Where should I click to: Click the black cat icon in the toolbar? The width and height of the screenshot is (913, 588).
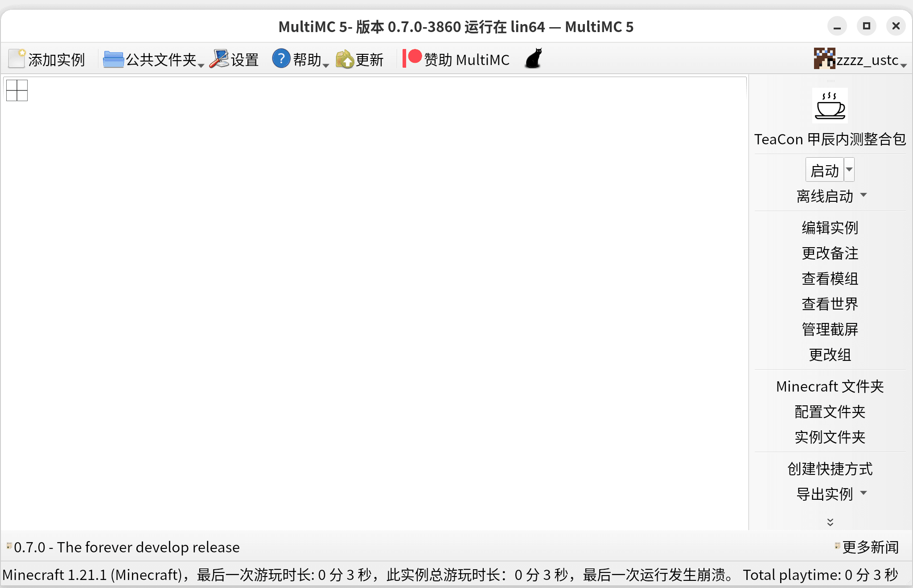coord(534,58)
